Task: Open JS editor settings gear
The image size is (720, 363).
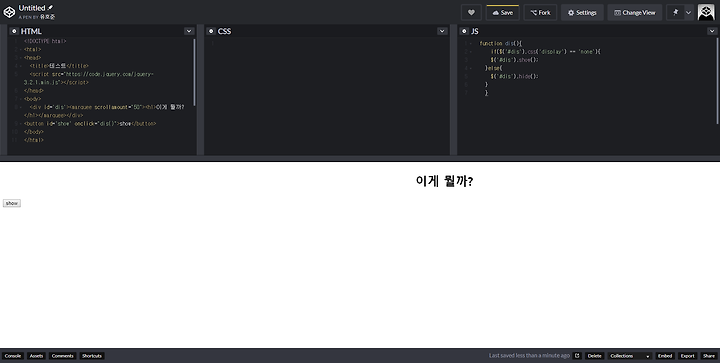Action: 464,31
